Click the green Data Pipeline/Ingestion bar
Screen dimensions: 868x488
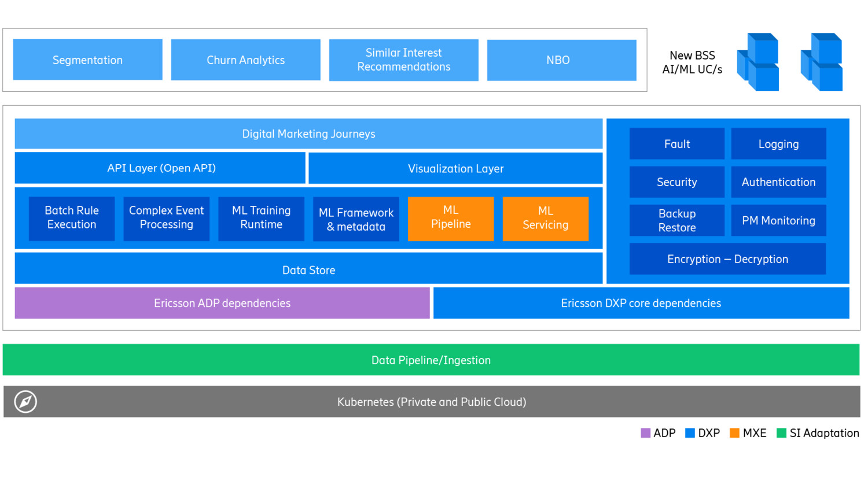pos(431,360)
